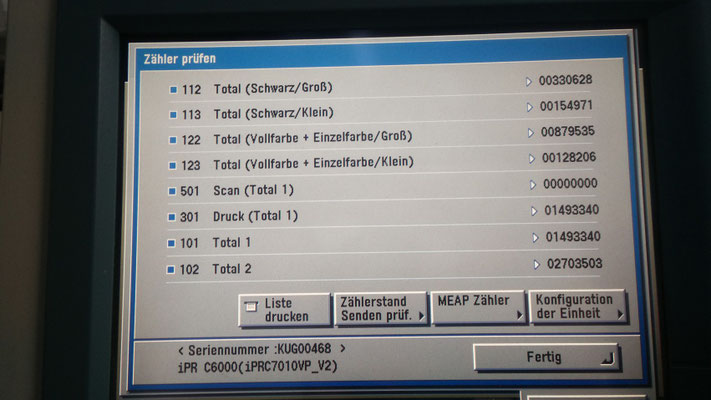Click model text iPR C6000(iPRC7010VP_V2)
This screenshot has height=400, width=711.
[258, 366]
